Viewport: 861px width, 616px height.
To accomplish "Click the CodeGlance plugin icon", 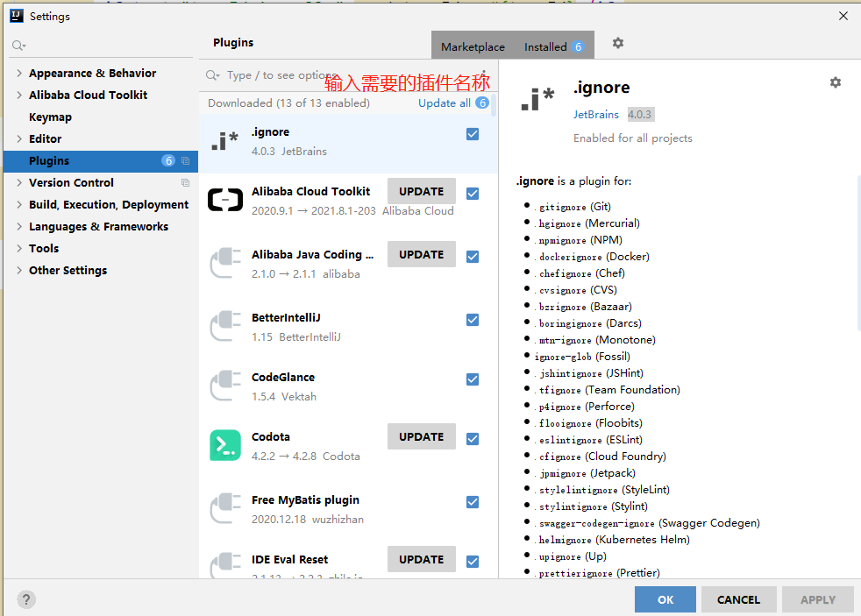I will point(225,386).
